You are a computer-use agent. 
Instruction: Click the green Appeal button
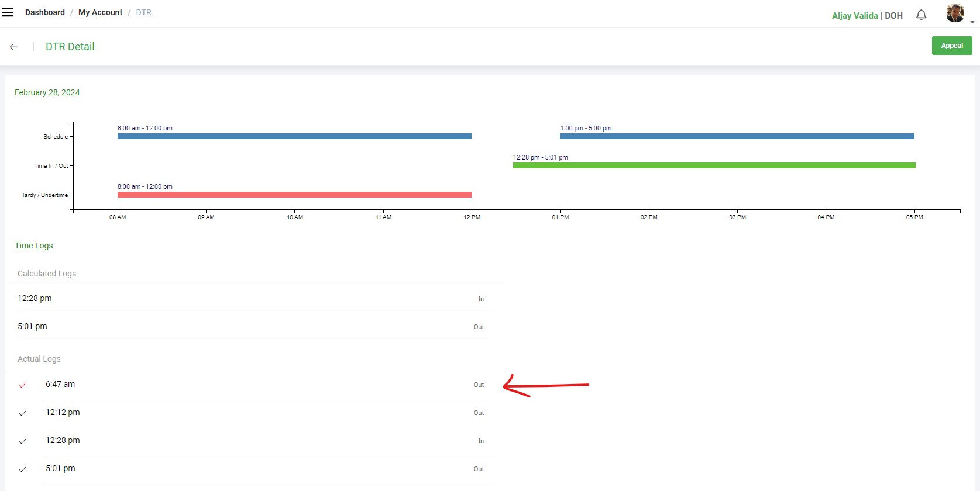pyautogui.click(x=951, y=46)
